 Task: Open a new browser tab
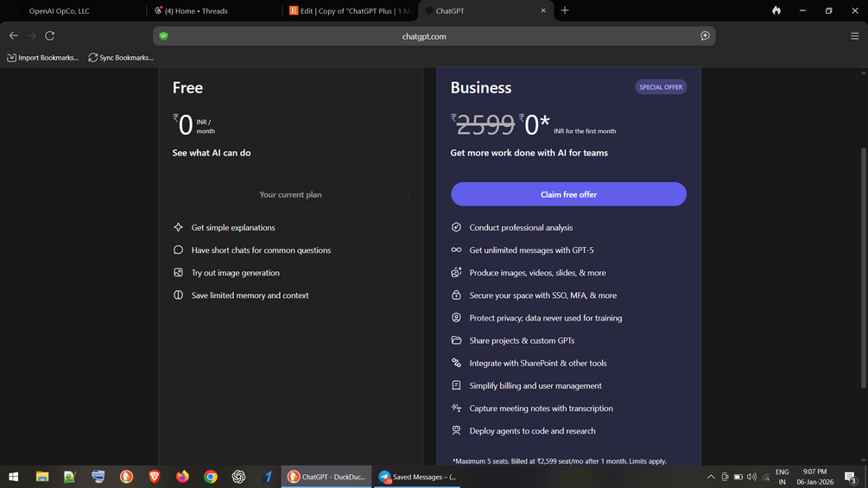coord(565,10)
